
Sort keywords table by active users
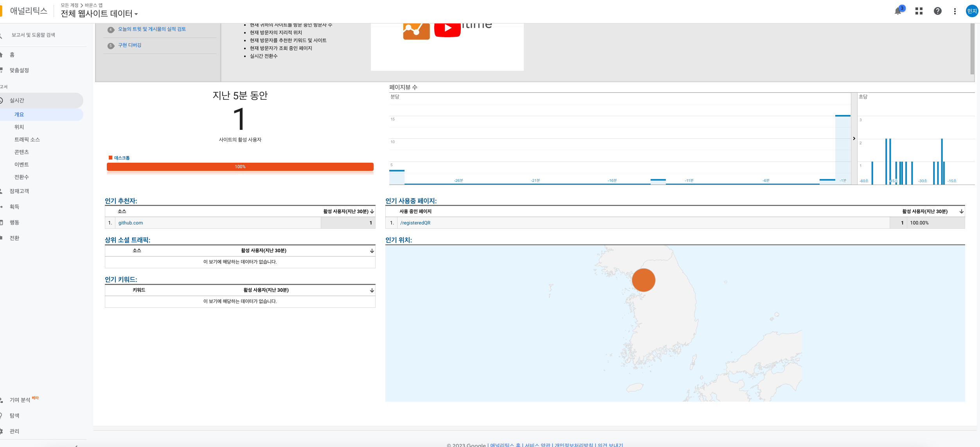(372, 291)
